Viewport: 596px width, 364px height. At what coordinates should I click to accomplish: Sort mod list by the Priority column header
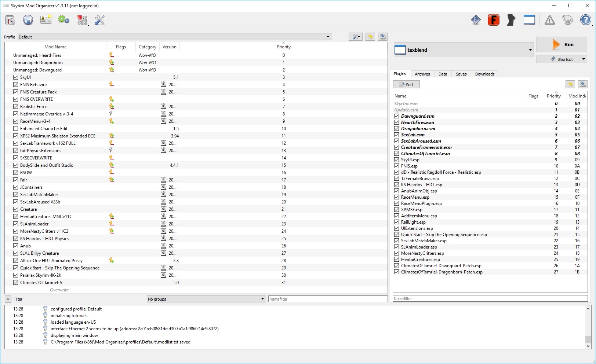click(284, 47)
